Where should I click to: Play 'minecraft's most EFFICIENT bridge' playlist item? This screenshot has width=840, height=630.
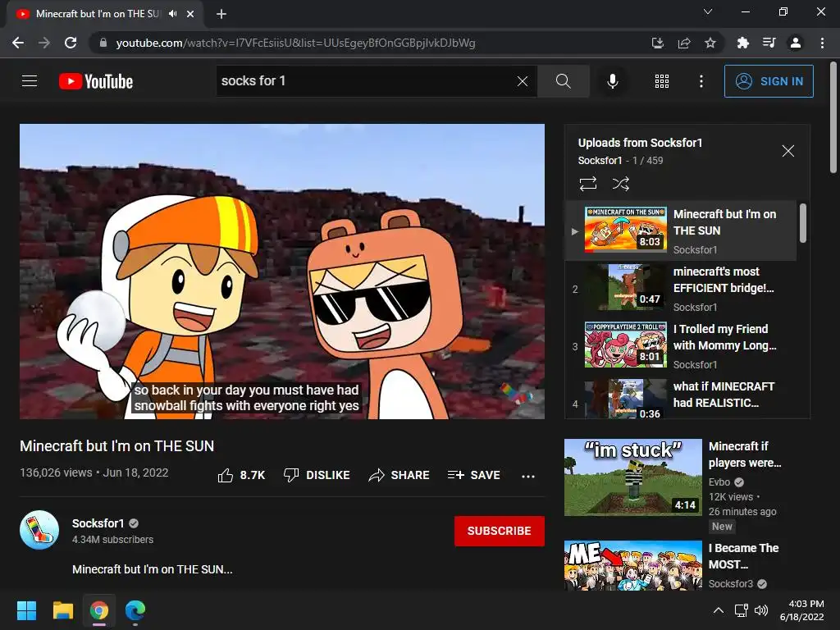pos(681,289)
